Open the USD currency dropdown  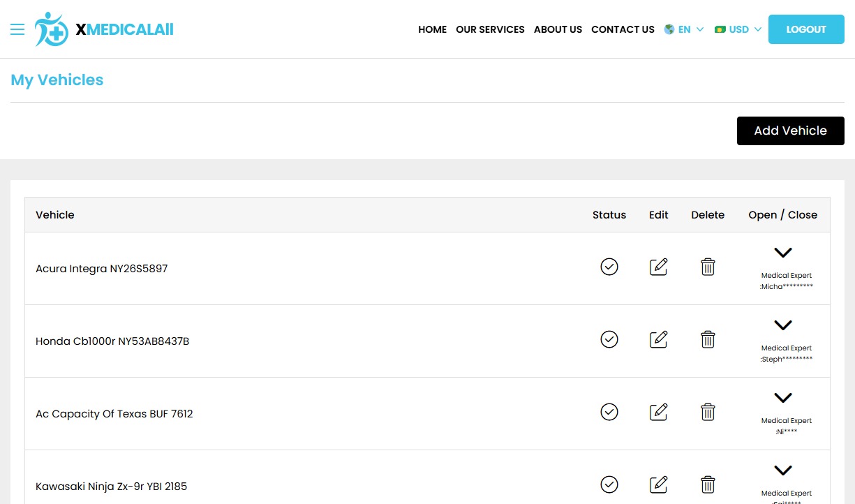pos(738,29)
